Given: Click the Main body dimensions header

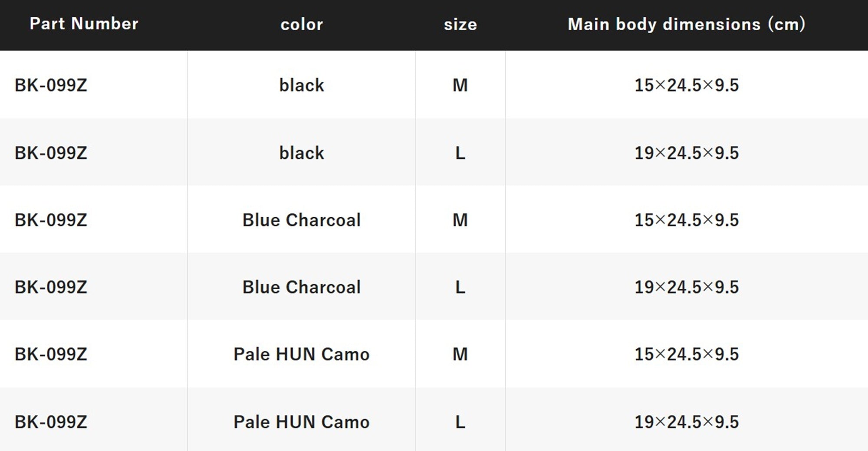Looking at the screenshot, I should (686, 24).
